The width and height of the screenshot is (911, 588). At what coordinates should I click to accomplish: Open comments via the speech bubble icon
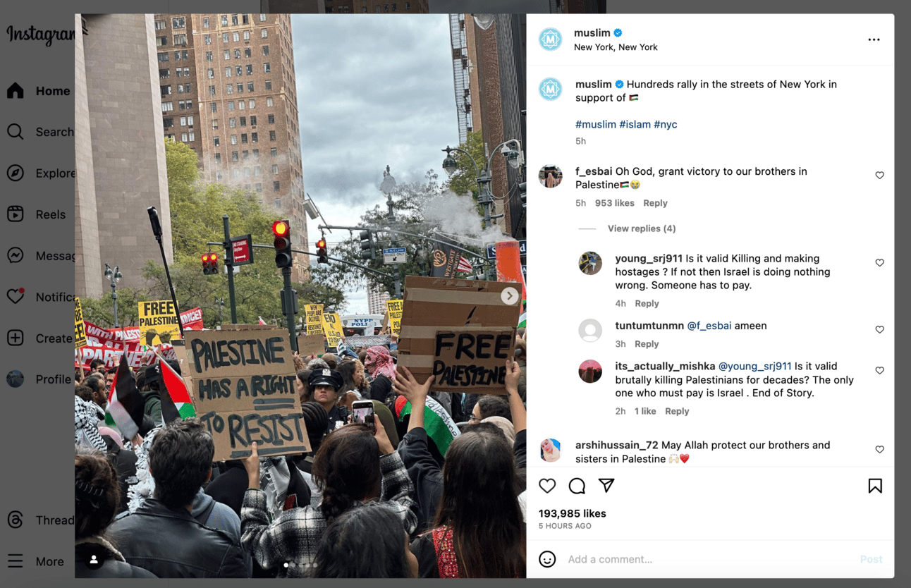point(577,486)
